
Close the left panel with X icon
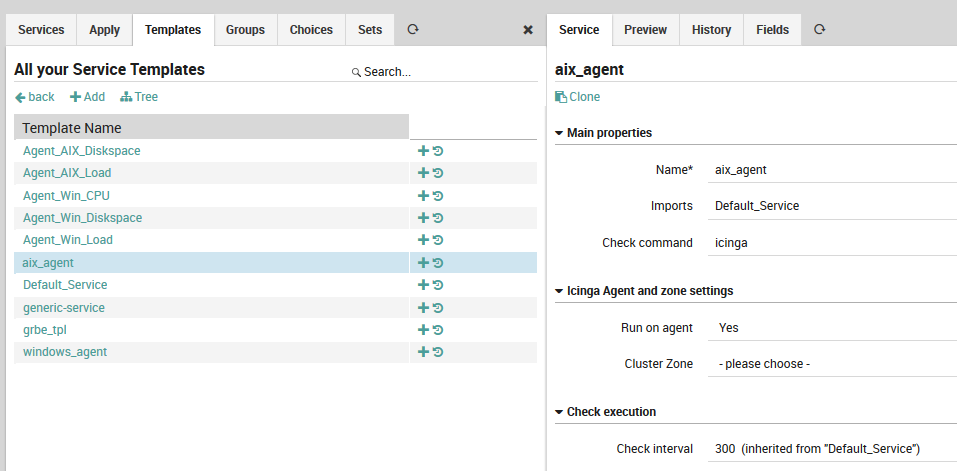coord(528,30)
